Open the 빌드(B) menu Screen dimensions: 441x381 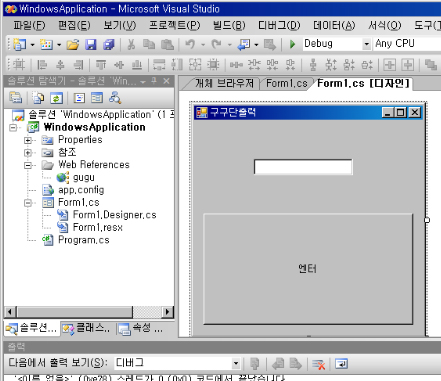229,25
